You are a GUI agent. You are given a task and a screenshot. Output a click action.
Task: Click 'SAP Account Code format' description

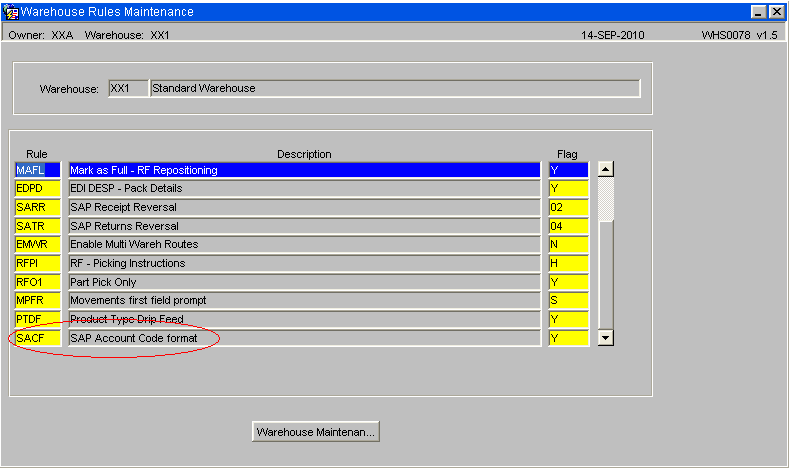[x=304, y=338]
